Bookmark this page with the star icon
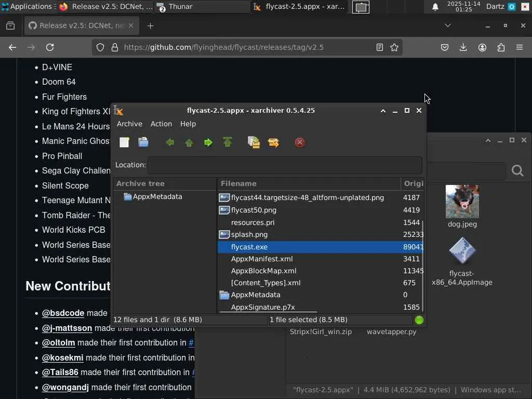Viewport: 532px width, 399px height. tap(394, 47)
